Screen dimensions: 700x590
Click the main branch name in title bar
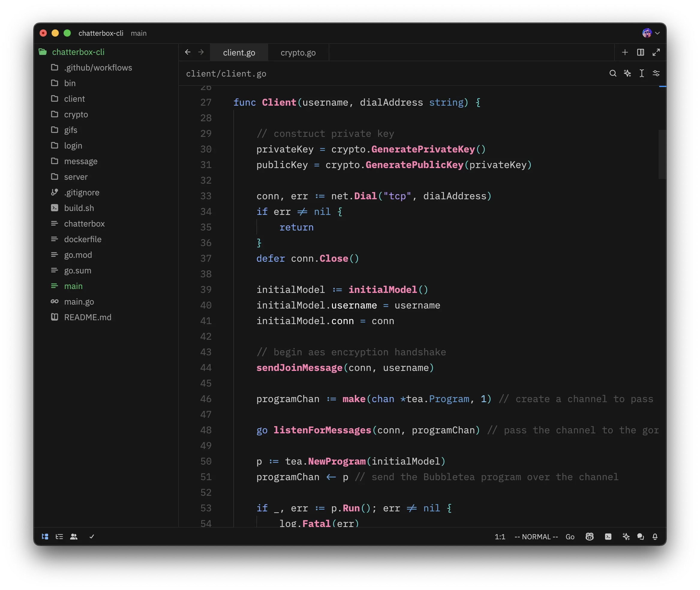click(138, 33)
